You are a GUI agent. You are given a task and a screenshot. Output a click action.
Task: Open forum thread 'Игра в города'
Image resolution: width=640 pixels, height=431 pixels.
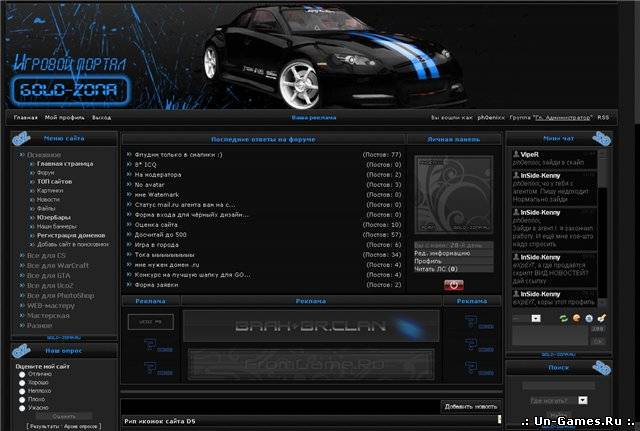point(158,244)
